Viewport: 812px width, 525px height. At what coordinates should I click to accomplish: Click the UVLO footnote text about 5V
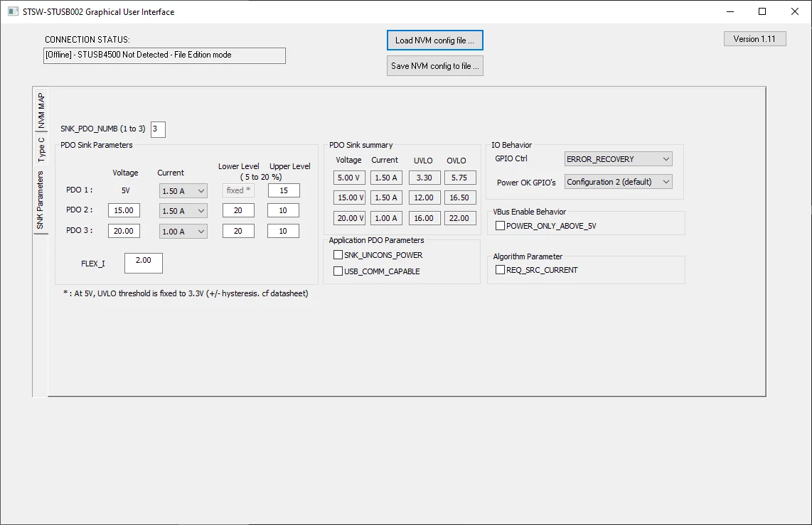point(186,293)
